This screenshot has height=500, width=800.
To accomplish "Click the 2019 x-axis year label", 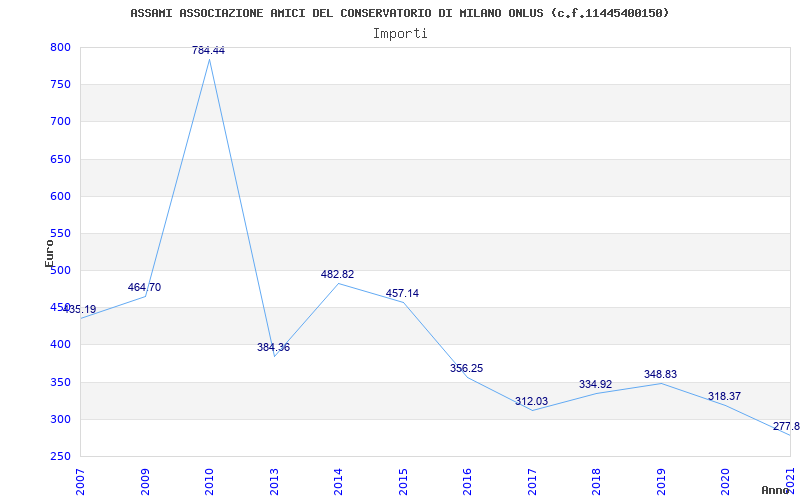I will coord(661,482).
